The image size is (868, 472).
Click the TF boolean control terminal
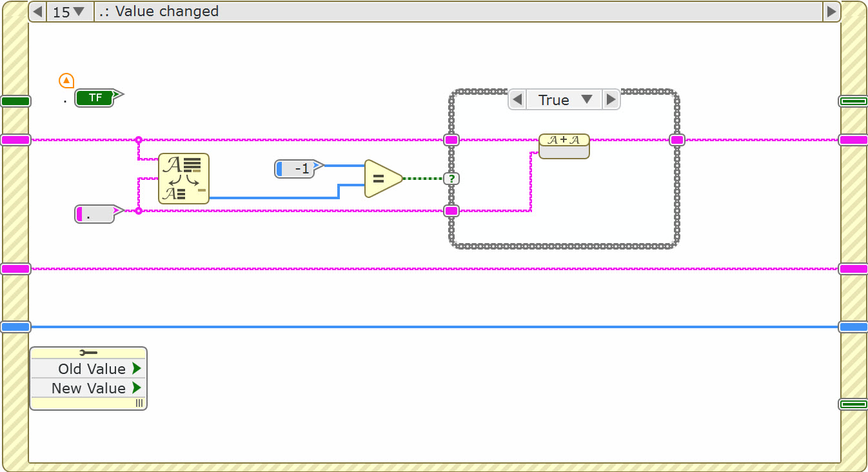click(95, 98)
